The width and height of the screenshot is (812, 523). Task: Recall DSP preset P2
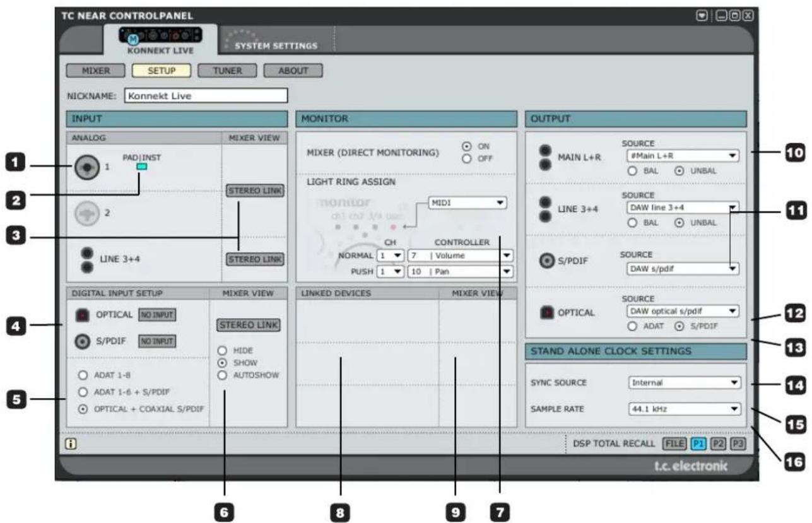coord(717,444)
